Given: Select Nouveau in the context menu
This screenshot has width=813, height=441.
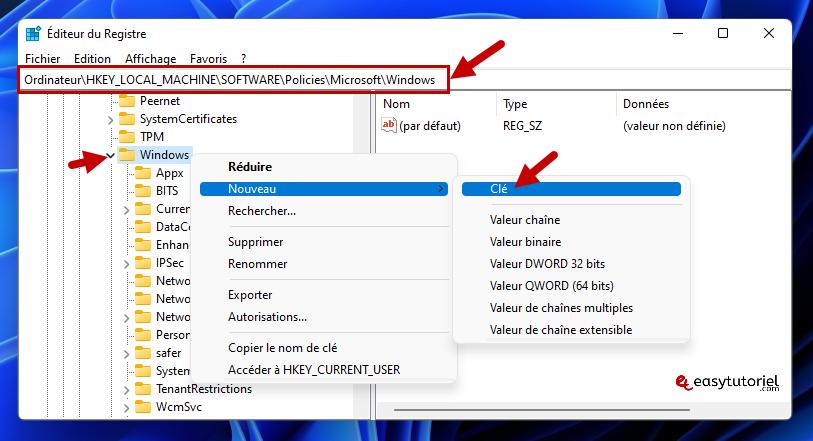Looking at the screenshot, I should tap(324, 189).
